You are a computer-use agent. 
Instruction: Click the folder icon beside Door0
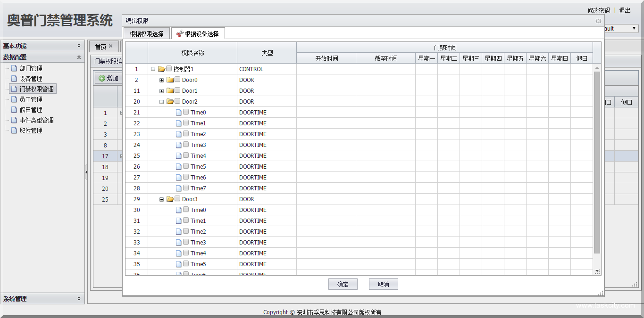coord(170,80)
